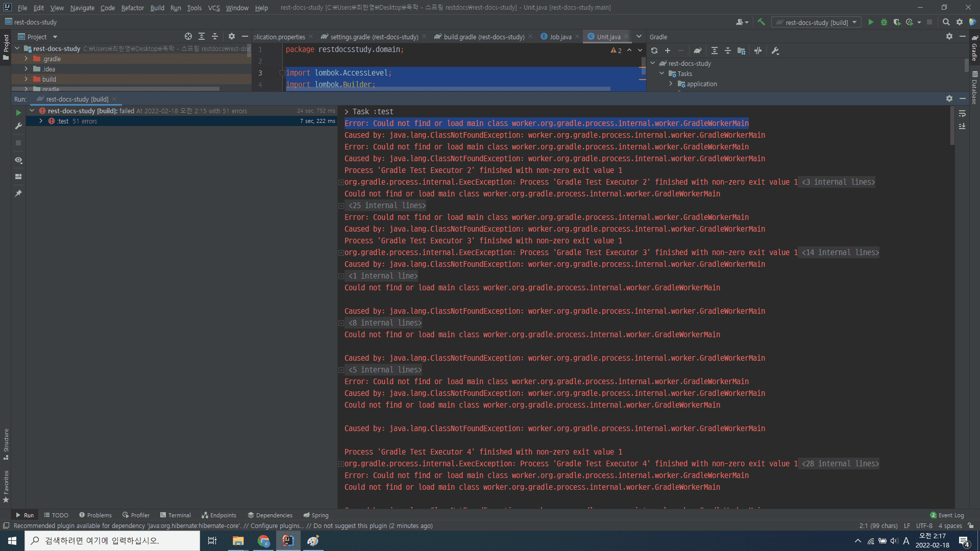Open run configuration dropdown rest-docs-study [build]
Screen dimensions: 980x551
tap(817, 22)
